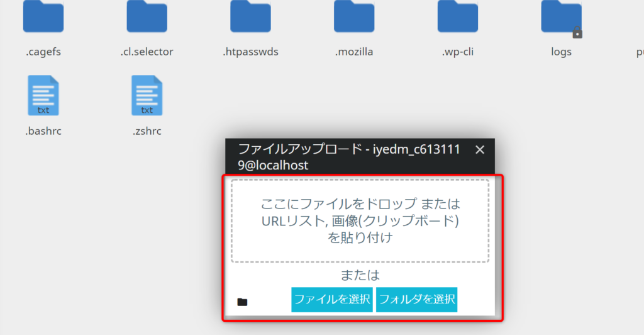
Task: Click the .htpasswds folder name label
Action: tap(250, 52)
